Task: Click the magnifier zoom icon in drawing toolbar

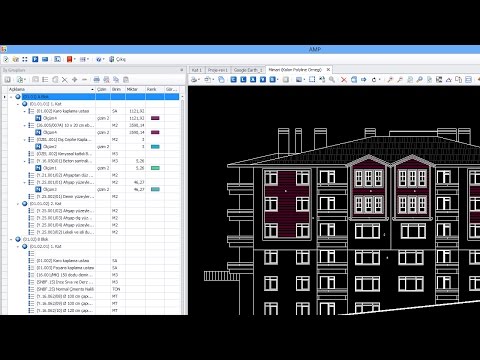Action: pos(332,80)
